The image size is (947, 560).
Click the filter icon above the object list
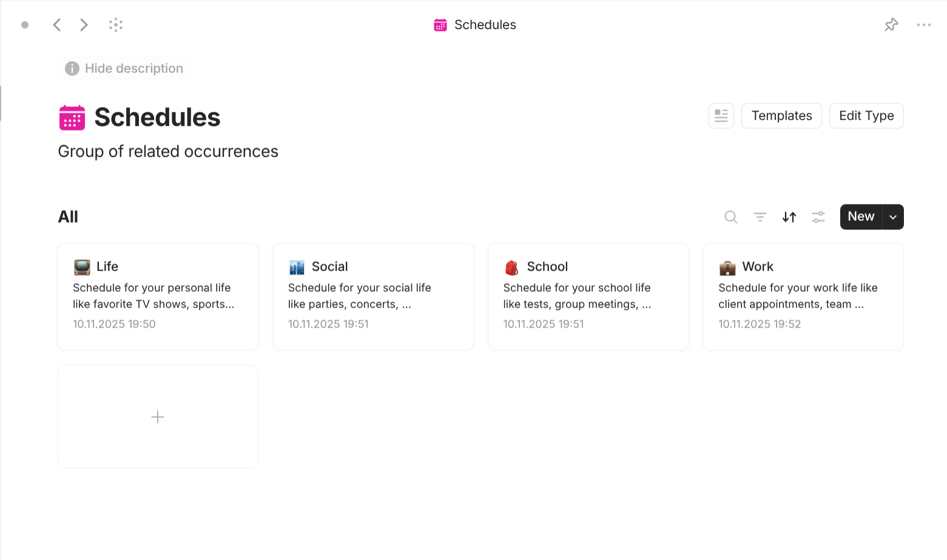pos(760,217)
